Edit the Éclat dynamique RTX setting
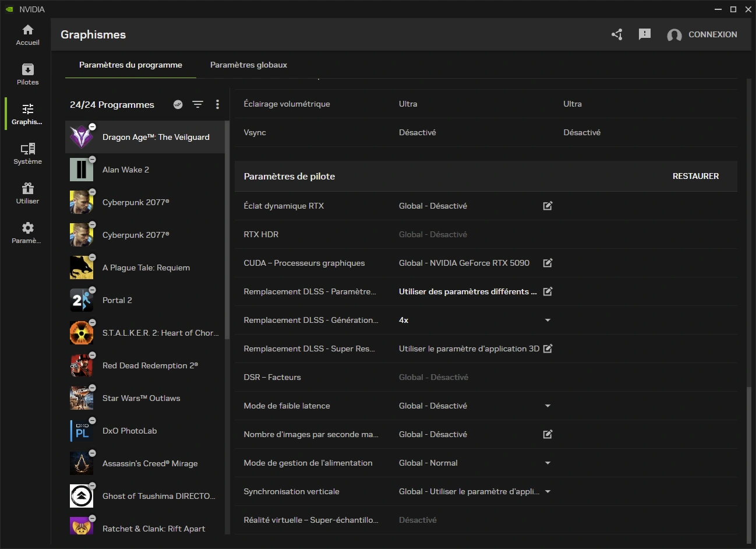The height and width of the screenshot is (549, 756). (x=547, y=206)
